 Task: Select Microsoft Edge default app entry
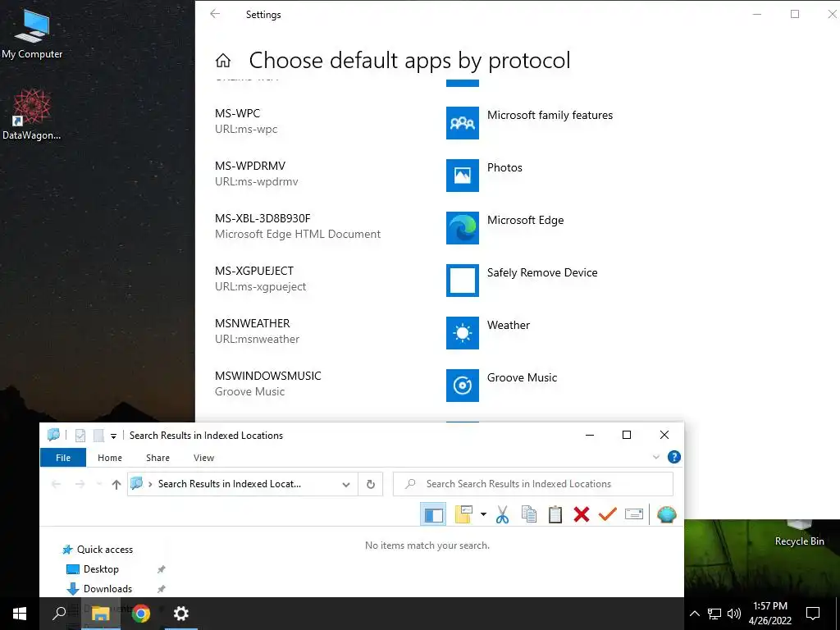tap(525, 220)
